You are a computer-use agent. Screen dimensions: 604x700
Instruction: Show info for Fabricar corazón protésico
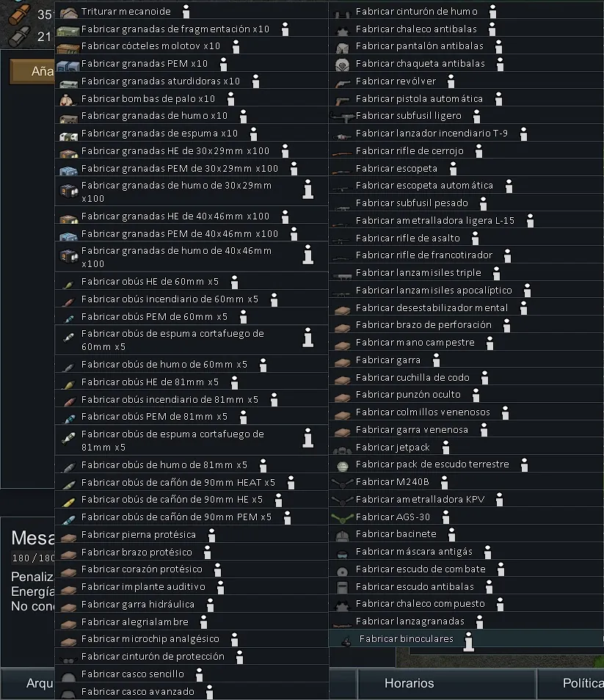[217, 570]
